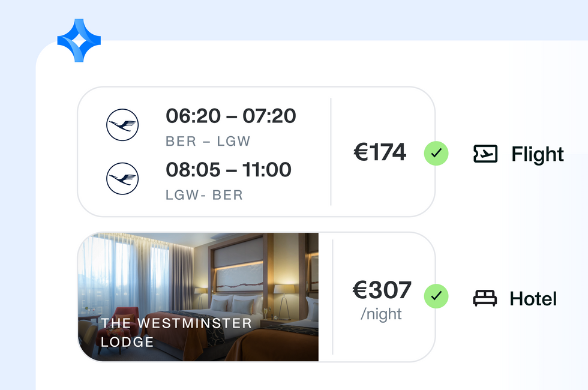Click the Lufthansa airline logo for outbound flight
The height and width of the screenshot is (390, 588).
(x=122, y=125)
